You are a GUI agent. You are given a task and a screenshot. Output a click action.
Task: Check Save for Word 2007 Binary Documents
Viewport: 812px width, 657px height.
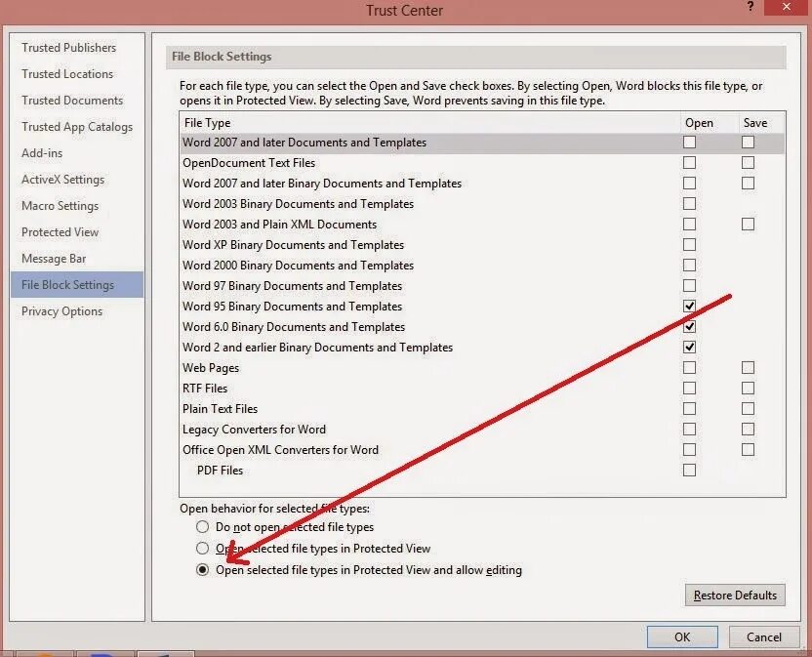[748, 183]
